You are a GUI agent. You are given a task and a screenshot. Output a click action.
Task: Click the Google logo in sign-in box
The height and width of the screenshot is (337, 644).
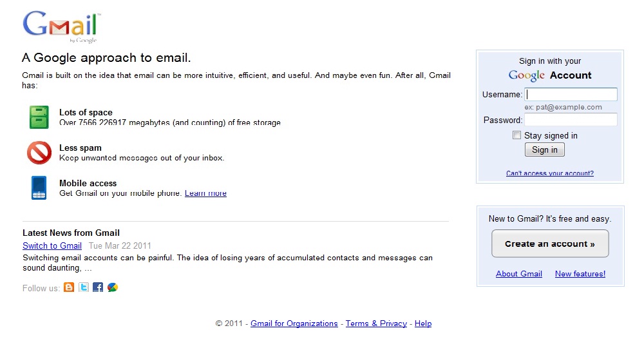pos(526,75)
